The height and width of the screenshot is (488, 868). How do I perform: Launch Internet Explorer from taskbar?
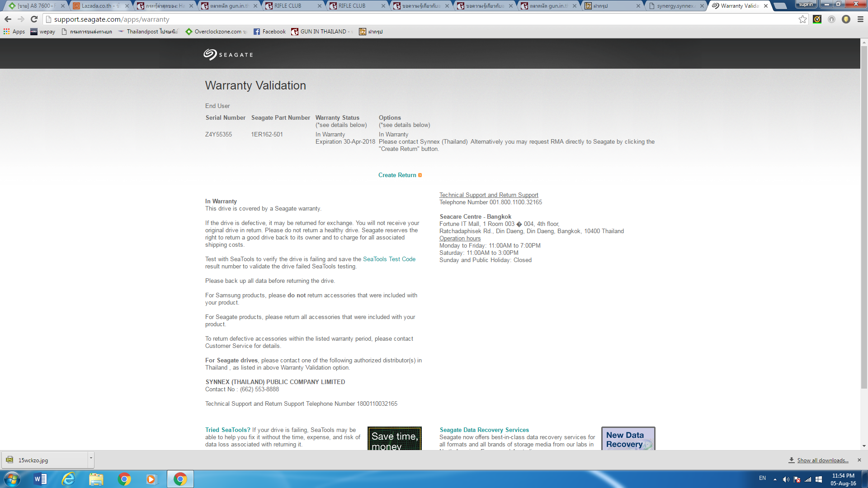click(x=68, y=479)
